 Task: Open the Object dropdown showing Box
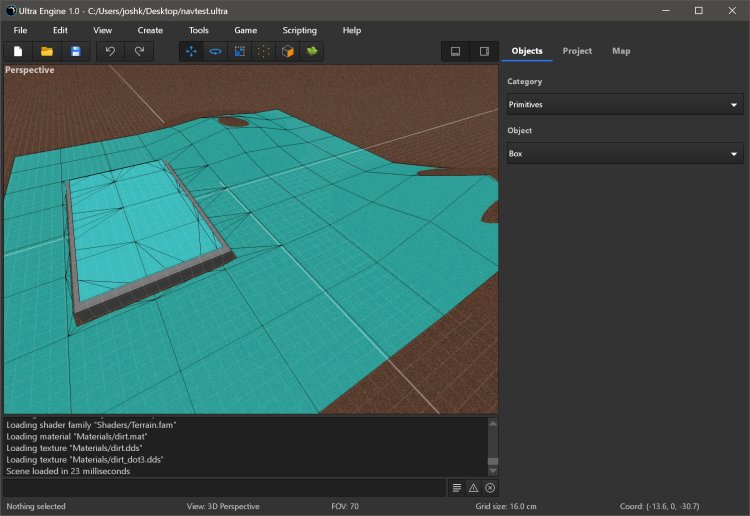click(624, 154)
